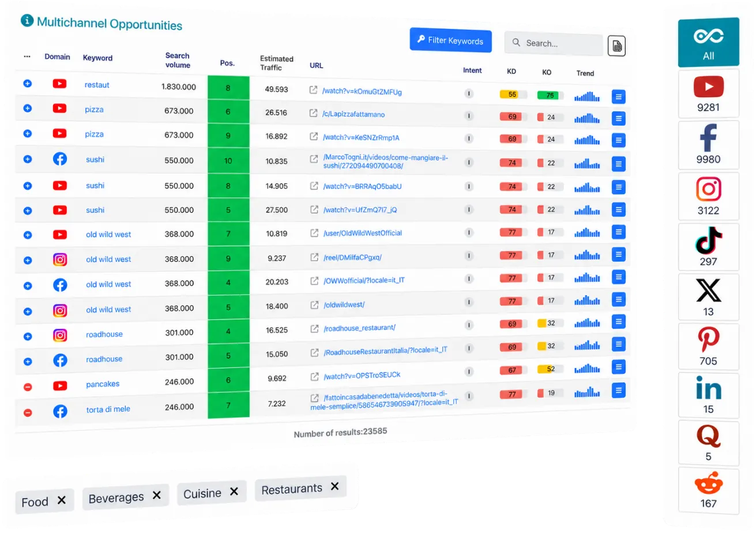Image resolution: width=756 pixels, height=552 pixels.
Task: Click the intent icon in pancakes row
Action: click(469, 371)
